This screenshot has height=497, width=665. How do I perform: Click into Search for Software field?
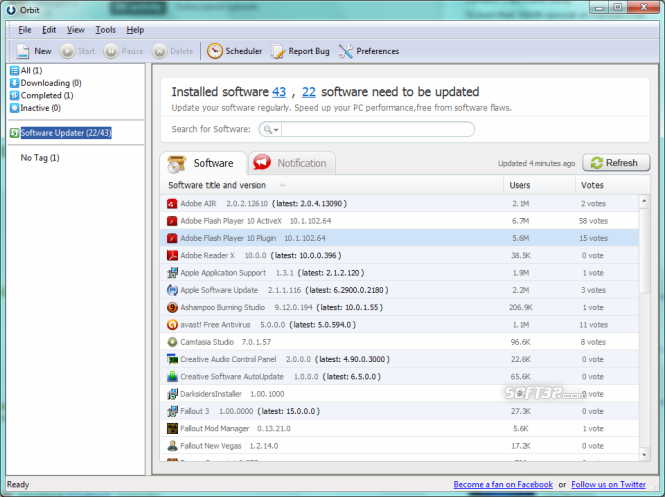click(377, 129)
